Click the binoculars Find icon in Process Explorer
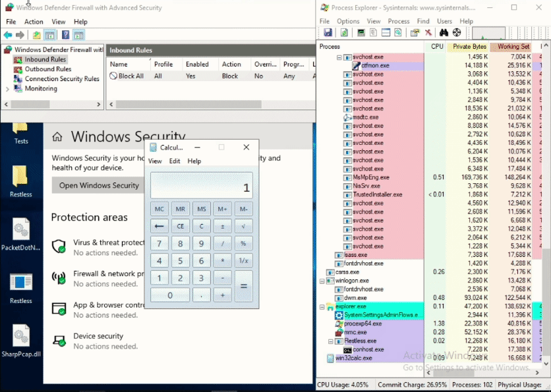The height and width of the screenshot is (392, 551). (444, 33)
